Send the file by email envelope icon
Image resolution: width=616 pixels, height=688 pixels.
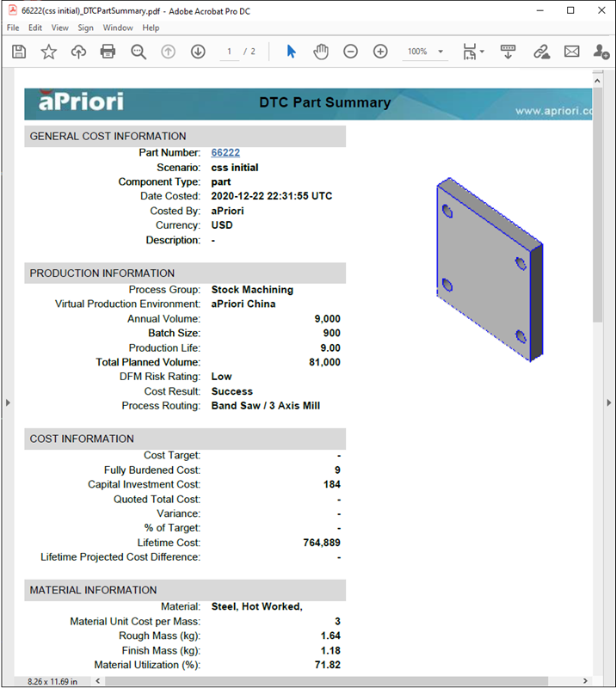(571, 52)
